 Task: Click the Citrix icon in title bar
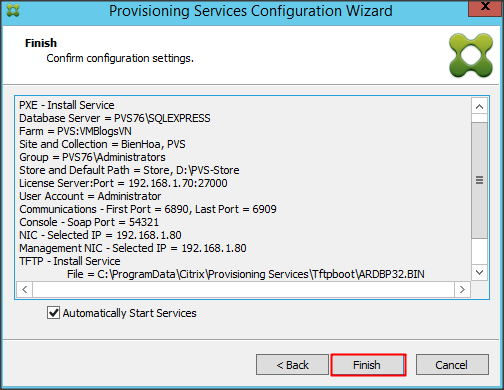[13, 10]
